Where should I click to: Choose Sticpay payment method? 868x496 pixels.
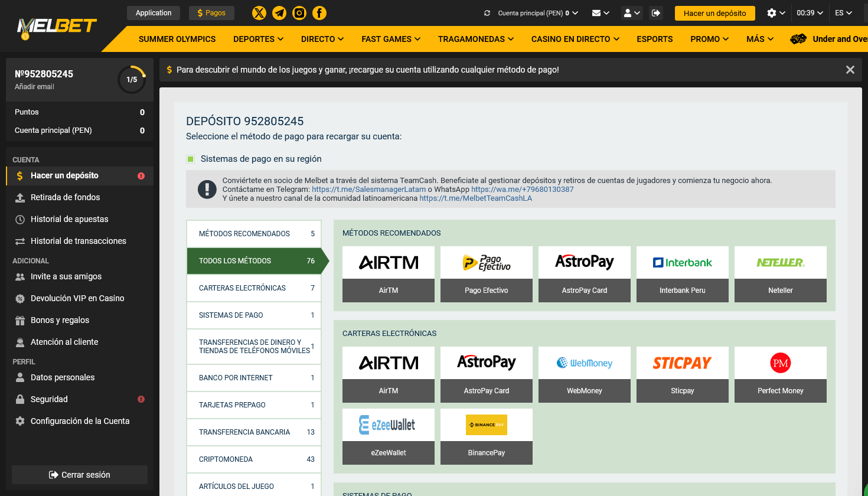coord(683,374)
